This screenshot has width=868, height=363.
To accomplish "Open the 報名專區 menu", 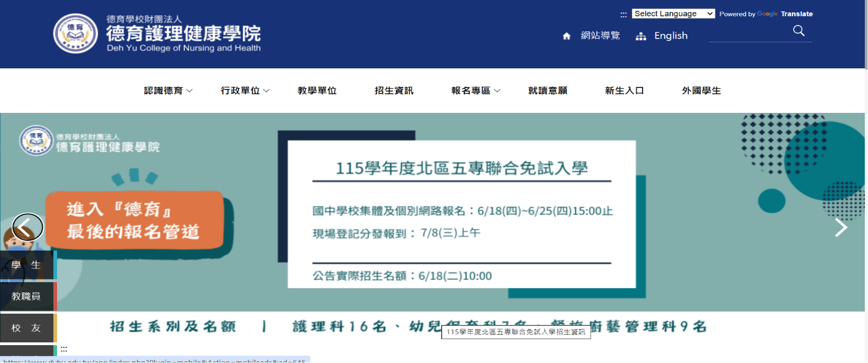I will pyautogui.click(x=471, y=91).
